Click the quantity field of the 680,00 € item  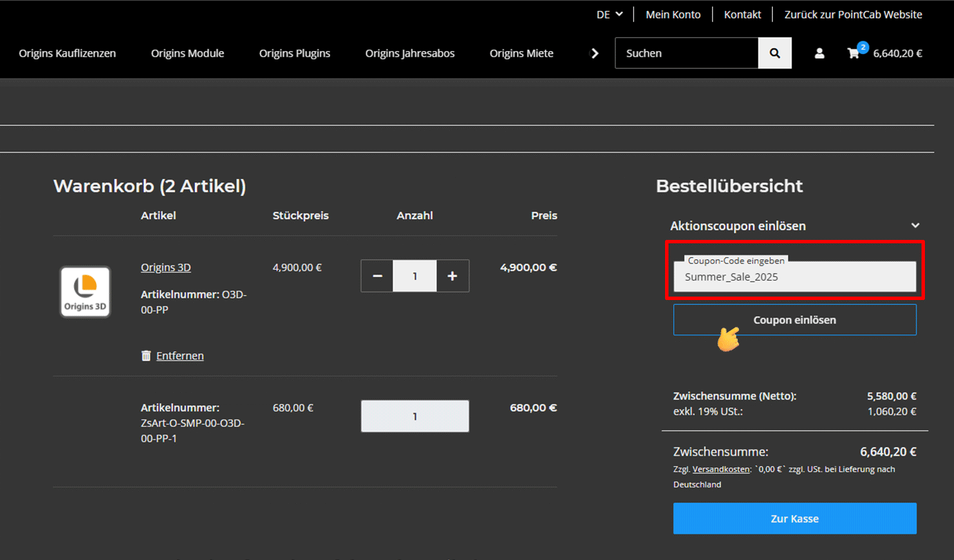tap(415, 416)
